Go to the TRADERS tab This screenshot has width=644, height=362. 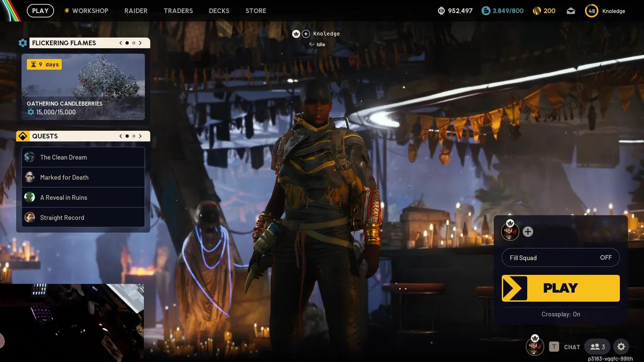click(178, 11)
